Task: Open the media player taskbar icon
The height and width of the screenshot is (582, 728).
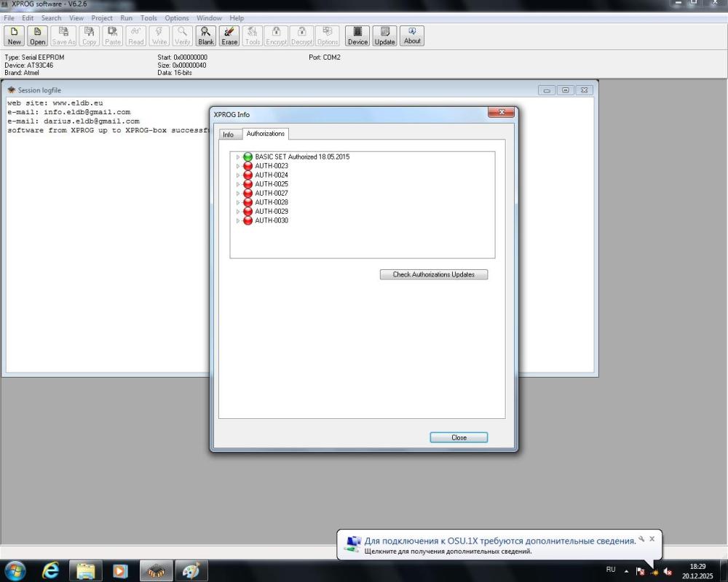Action: coord(120,571)
